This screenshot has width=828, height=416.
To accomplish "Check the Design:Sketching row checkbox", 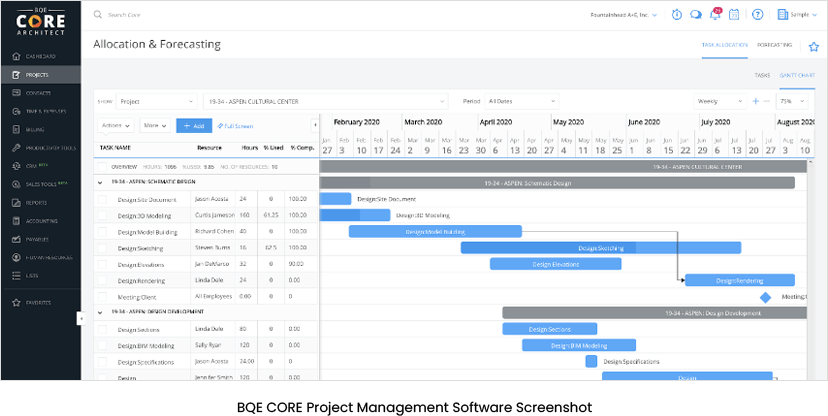I will [x=102, y=248].
